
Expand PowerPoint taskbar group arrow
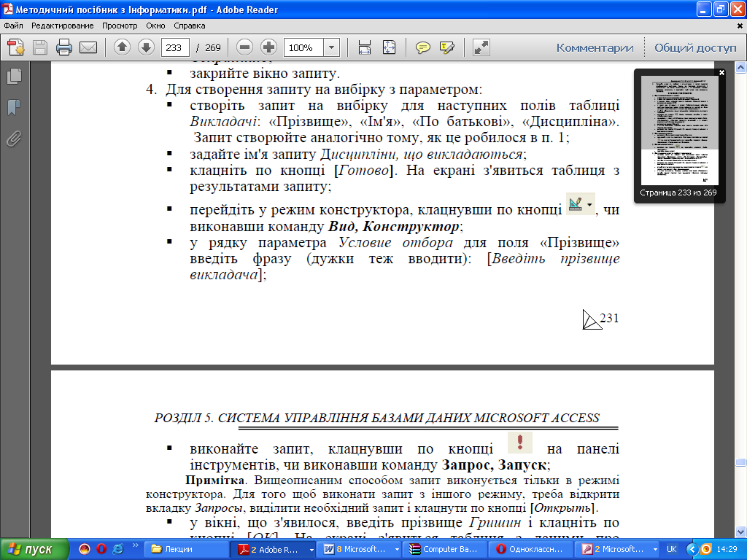coord(655,550)
